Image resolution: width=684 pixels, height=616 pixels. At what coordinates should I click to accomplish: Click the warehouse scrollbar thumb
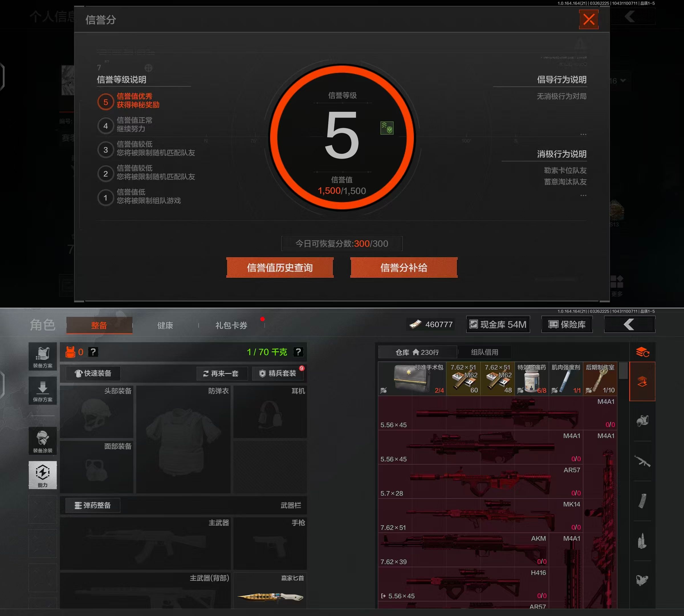(x=623, y=371)
